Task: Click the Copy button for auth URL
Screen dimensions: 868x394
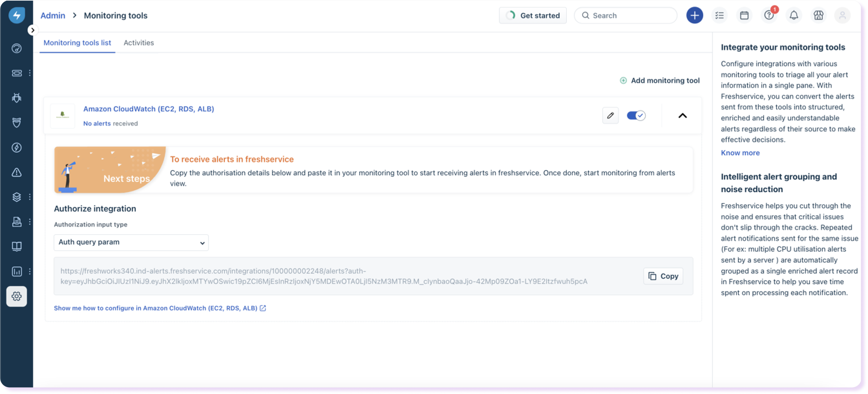Action: pos(663,276)
